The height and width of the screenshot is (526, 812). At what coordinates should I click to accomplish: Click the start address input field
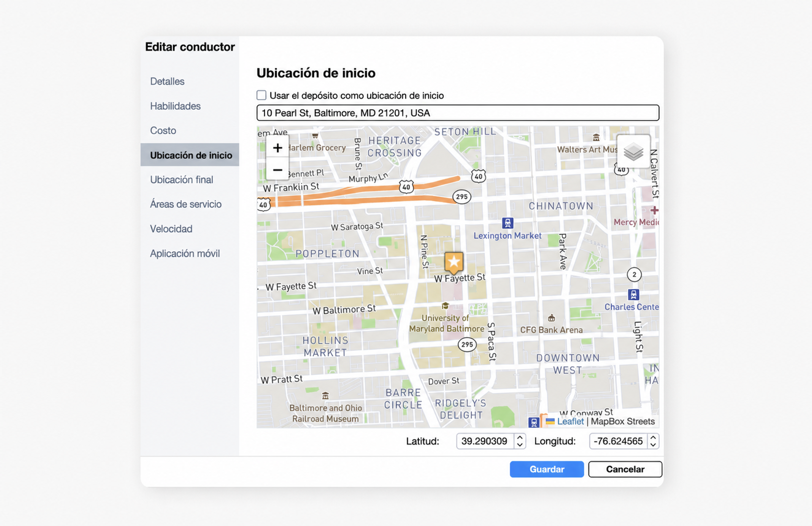458,113
